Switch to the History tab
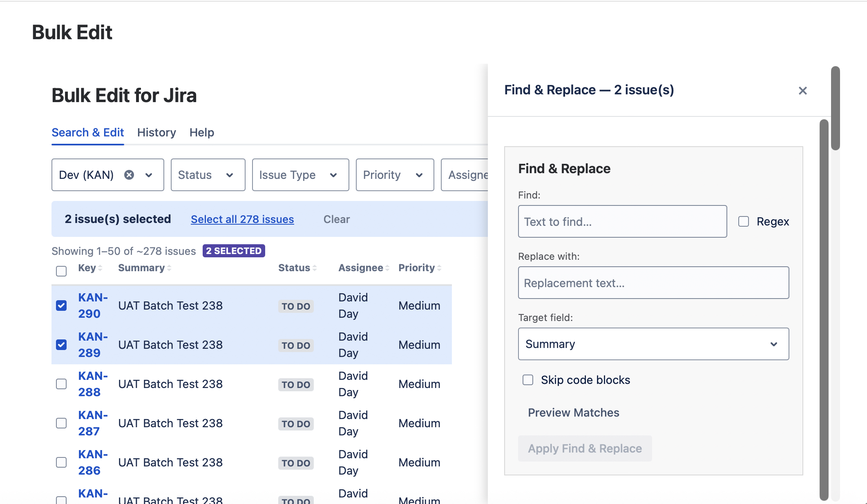 [x=156, y=133]
